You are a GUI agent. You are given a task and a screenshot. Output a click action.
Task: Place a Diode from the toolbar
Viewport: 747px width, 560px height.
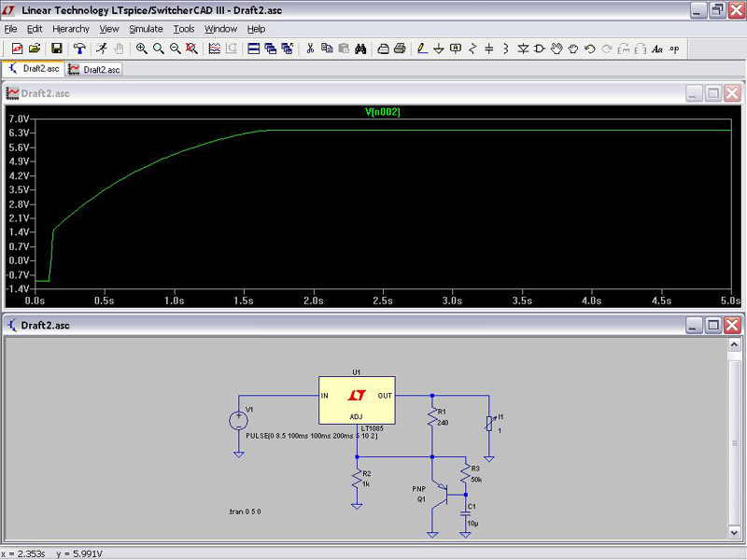pyautogui.click(x=523, y=49)
